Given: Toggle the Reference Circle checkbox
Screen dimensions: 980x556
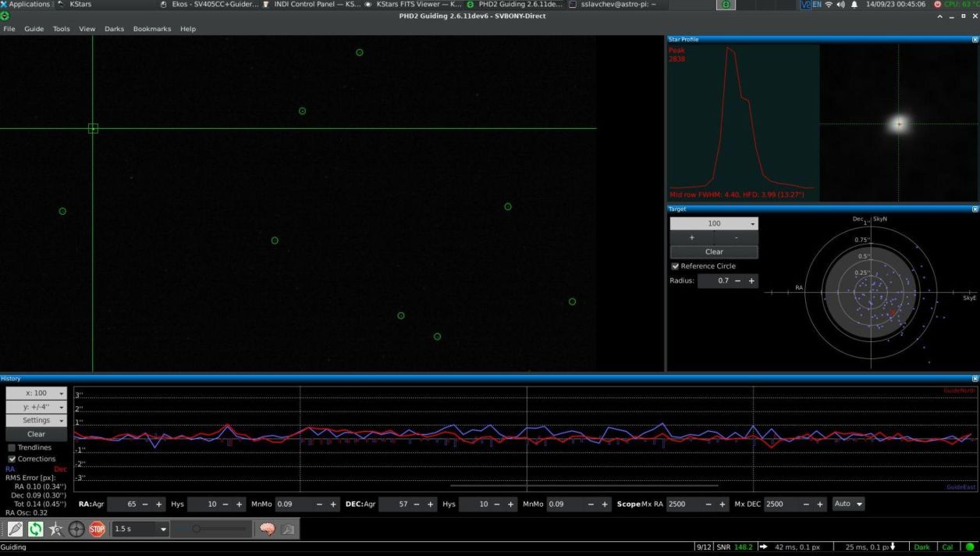Looking at the screenshot, I should point(675,266).
